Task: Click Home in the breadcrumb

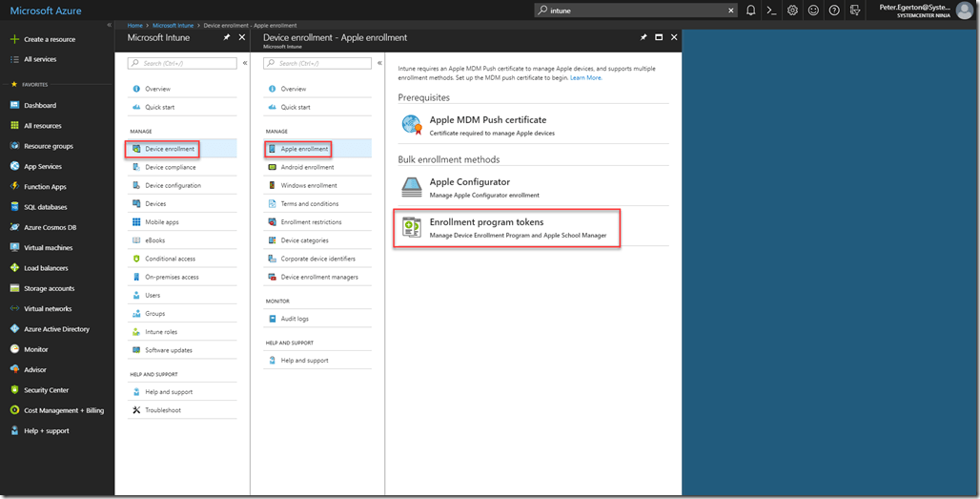Action: (x=134, y=24)
